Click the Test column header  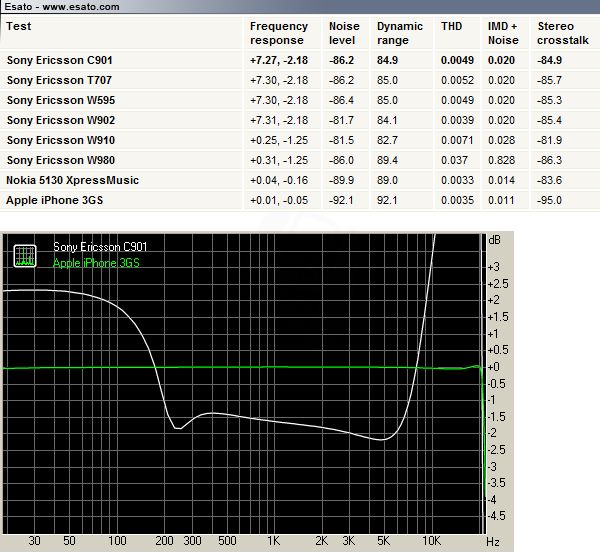pos(18,26)
